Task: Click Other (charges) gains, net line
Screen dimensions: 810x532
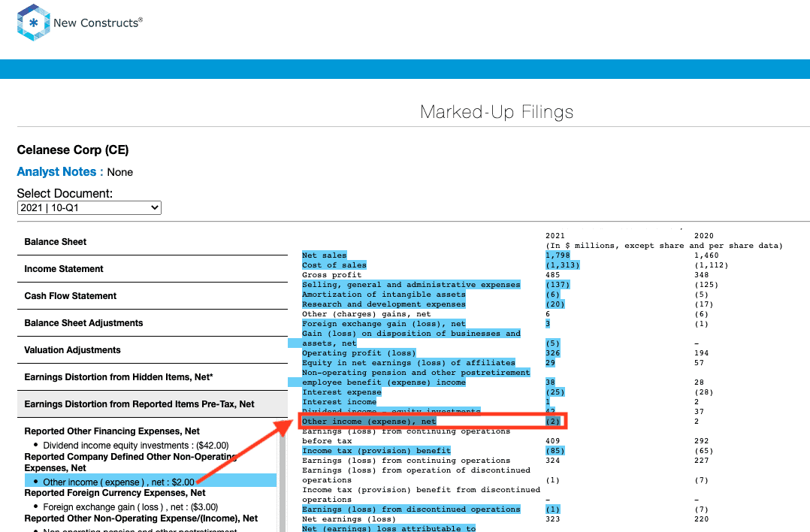Action: point(367,314)
